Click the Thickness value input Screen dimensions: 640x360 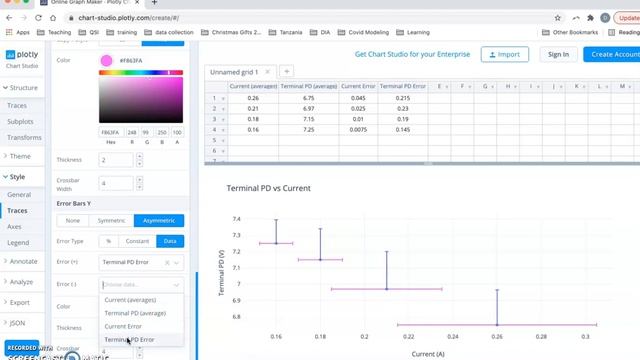pyautogui.click(x=116, y=160)
